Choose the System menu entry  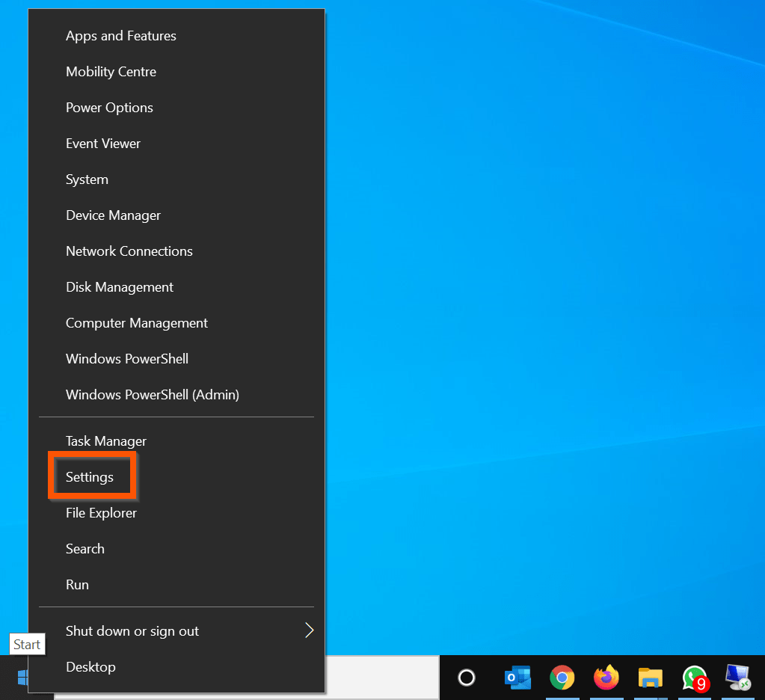176,179
